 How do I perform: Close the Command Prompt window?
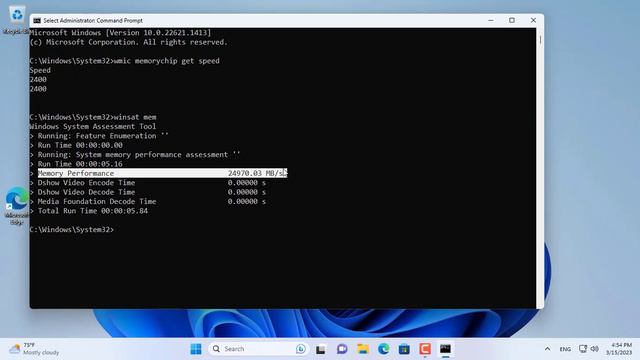(x=533, y=20)
